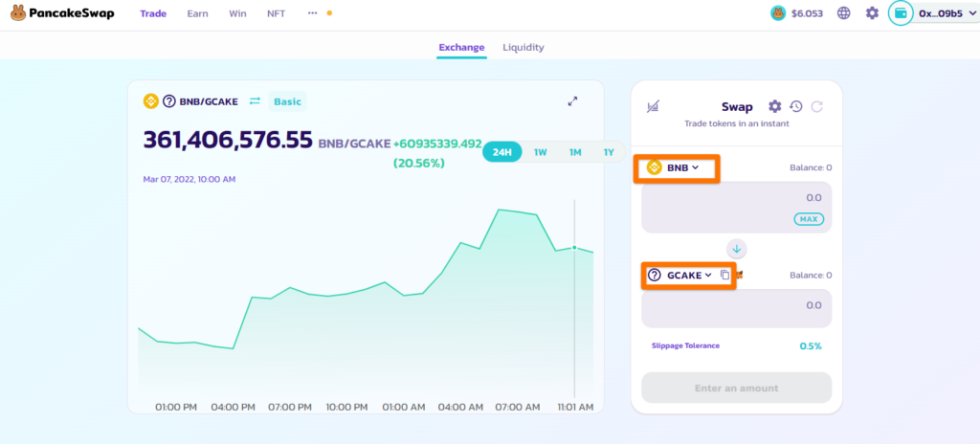Click the BNB Balance: 0 text
The width and height of the screenshot is (980, 444).
(811, 167)
